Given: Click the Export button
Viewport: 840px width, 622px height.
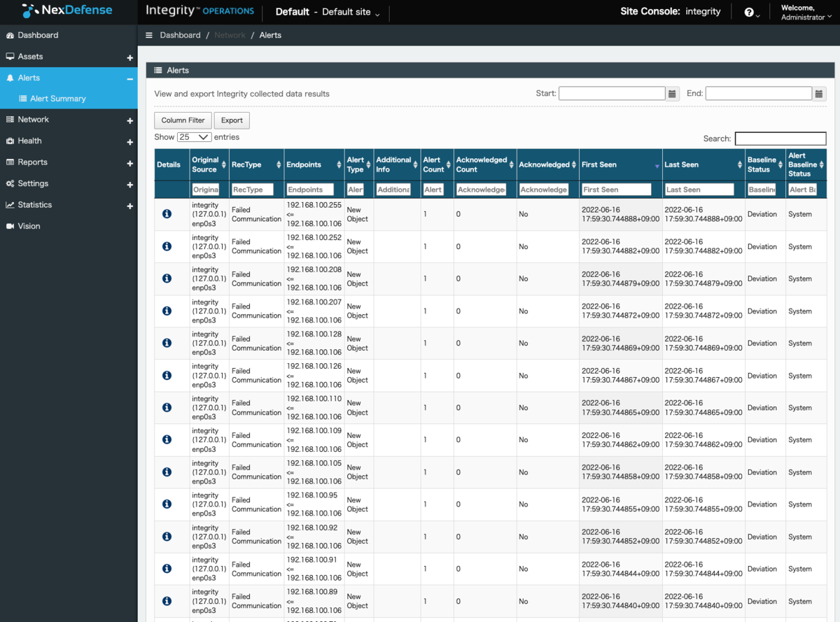Looking at the screenshot, I should click(232, 120).
